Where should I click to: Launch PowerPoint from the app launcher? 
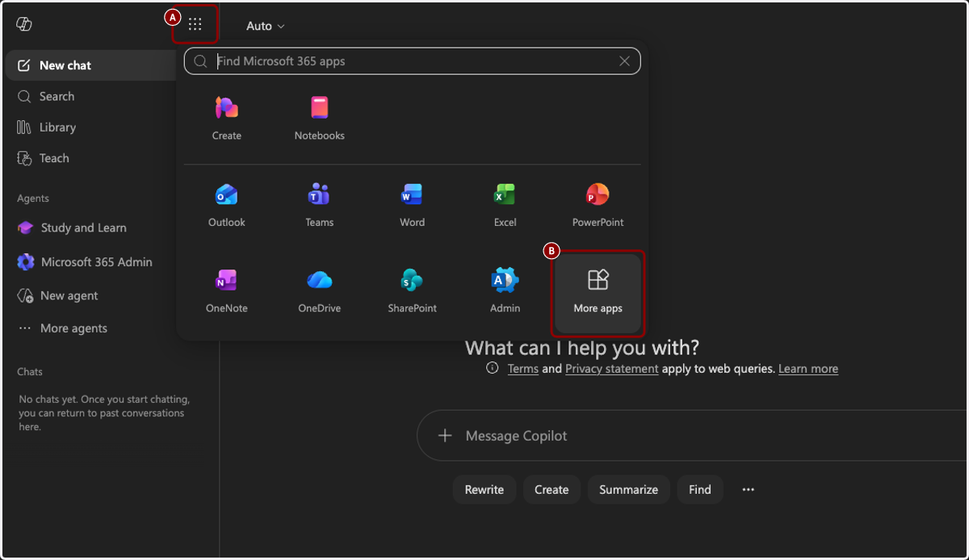pos(598,204)
